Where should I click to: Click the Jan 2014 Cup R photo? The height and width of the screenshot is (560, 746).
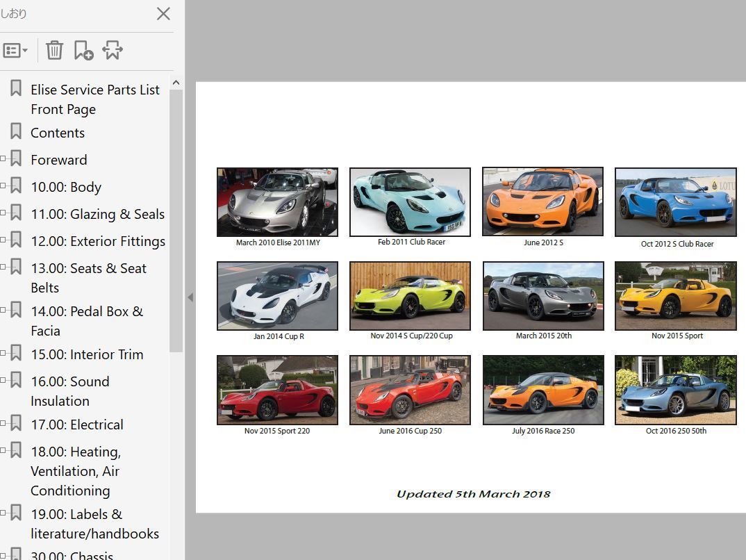click(277, 295)
